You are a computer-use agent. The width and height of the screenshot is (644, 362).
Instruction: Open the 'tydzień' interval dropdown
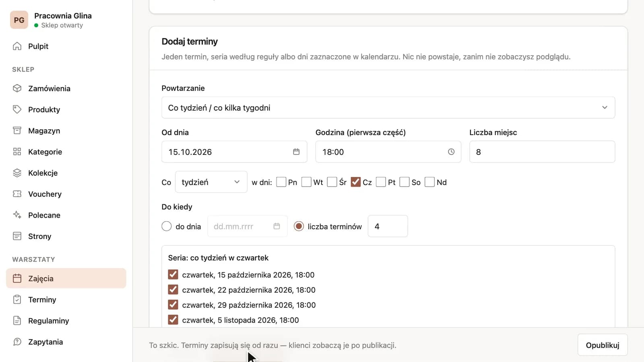[x=211, y=182]
